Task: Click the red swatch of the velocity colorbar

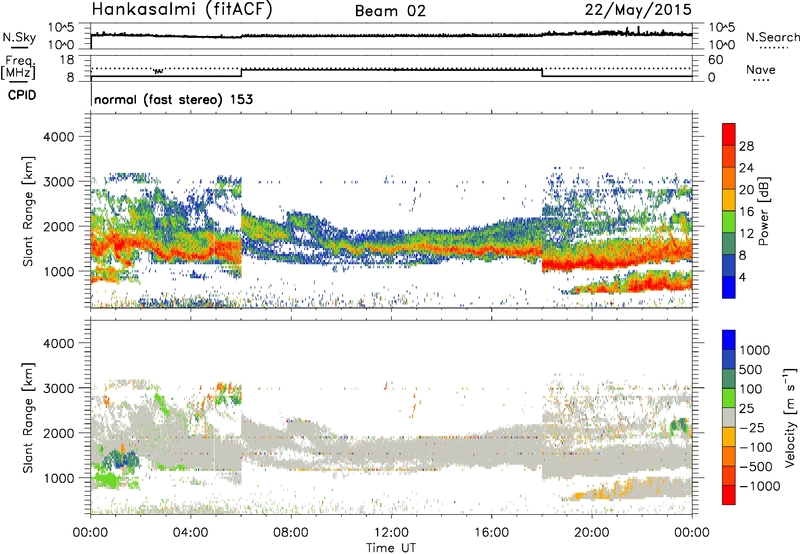Action: click(x=729, y=495)
